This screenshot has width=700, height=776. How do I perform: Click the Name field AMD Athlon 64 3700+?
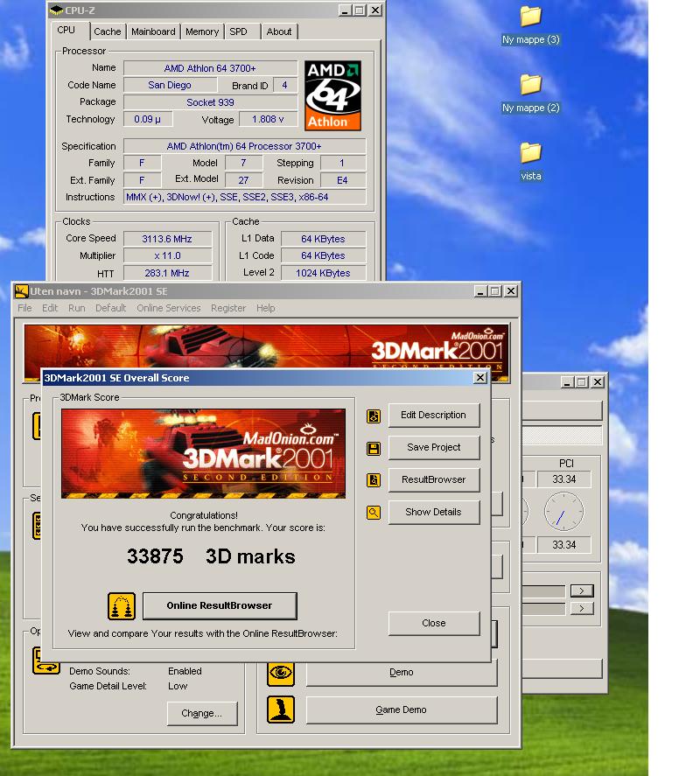coord(210,68)
